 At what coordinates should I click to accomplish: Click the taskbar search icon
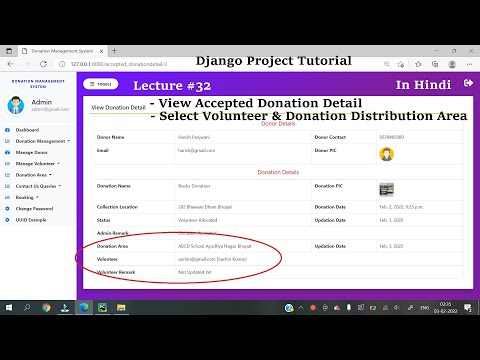tap(27, 307)
